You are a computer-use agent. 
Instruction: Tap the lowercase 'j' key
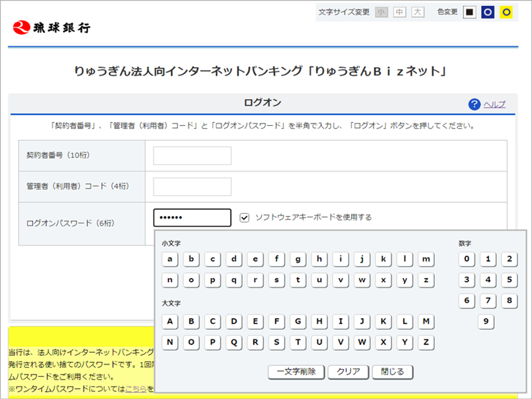[362, 259]
